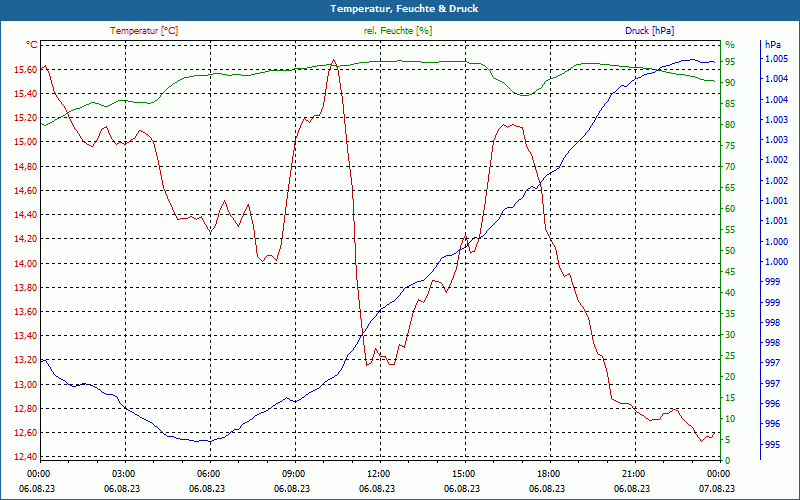Screen dimensions: 800x500
Task: Click the '%' unit label on humidity axis
Action: [730, 45]
